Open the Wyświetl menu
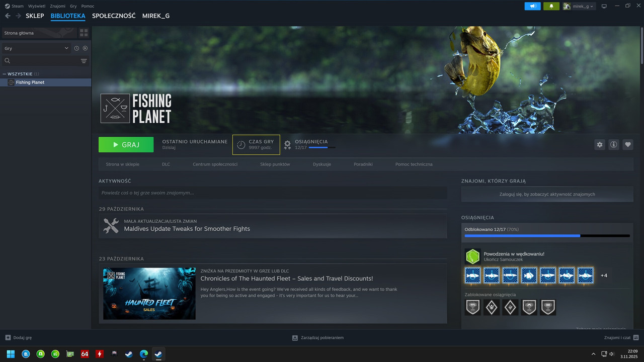Screen dimensions: 644x362 click(37, 6)
